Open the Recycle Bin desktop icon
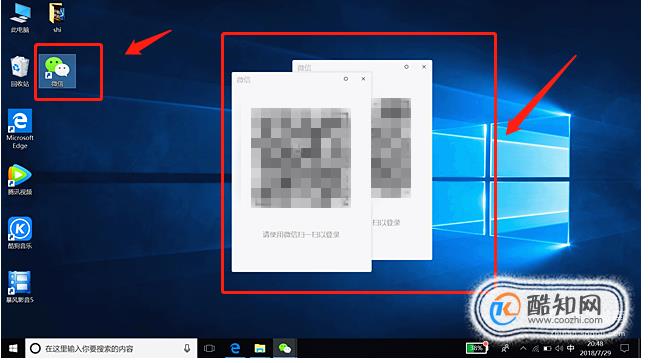This screenshot has width=650, height=363. point(19,71)
